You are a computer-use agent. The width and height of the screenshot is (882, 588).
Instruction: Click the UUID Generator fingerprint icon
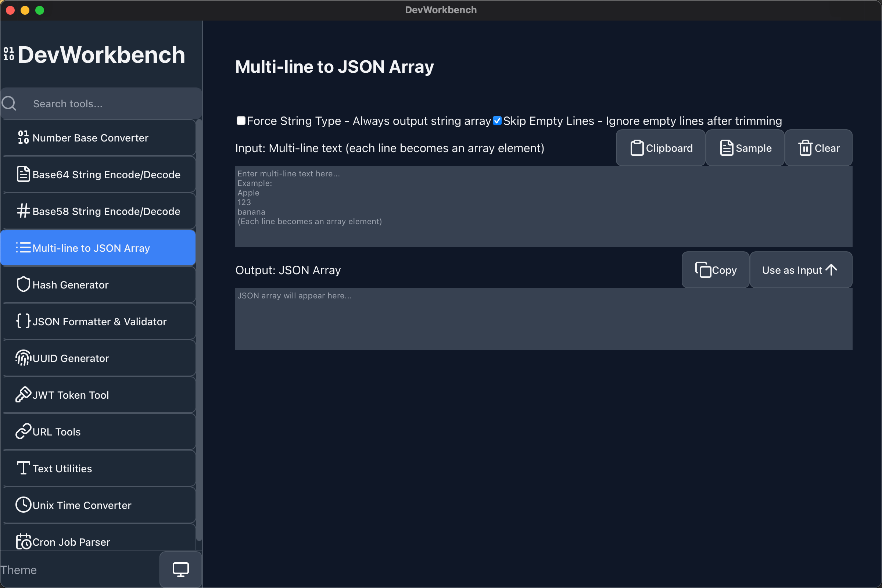coord(23,358)
